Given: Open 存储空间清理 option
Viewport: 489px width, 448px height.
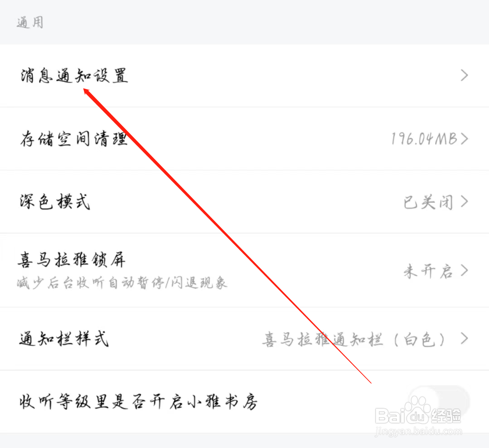Looking at the screenshot, I should [x=245, y=139].
